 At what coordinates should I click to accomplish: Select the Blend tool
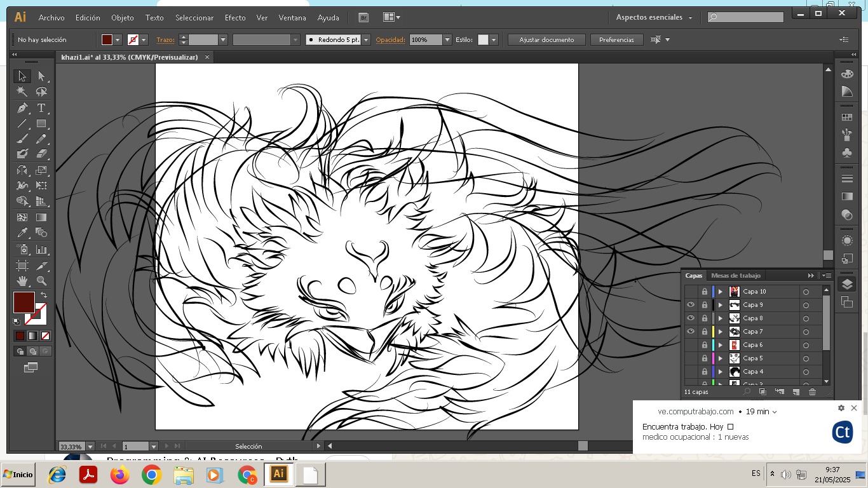(x=41, y=233)
